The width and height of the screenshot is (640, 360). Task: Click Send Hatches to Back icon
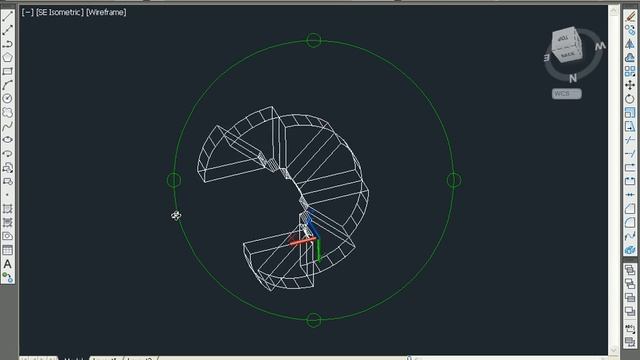pyautogui.click(x=630, y=342)
